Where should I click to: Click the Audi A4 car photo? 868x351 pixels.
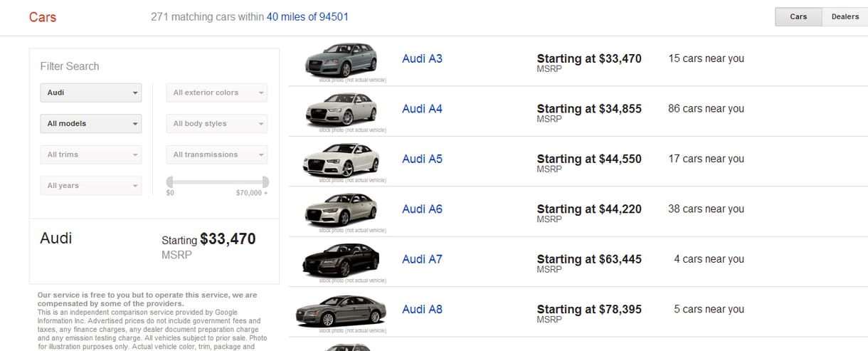pyautogui.click(x=340, y=110)
